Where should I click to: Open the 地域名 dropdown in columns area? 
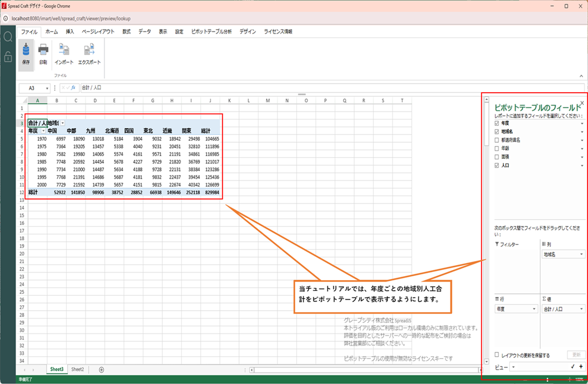tap(581, 254)
